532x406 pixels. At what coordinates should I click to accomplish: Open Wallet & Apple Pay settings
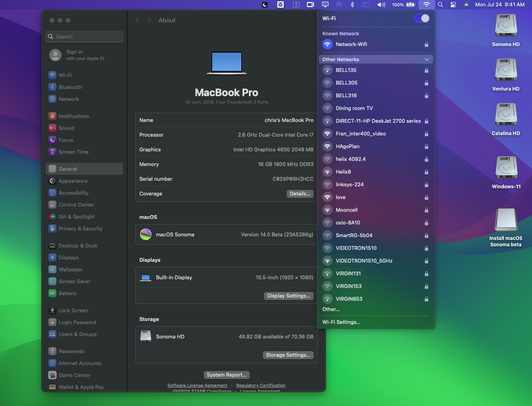coord(84,387)
